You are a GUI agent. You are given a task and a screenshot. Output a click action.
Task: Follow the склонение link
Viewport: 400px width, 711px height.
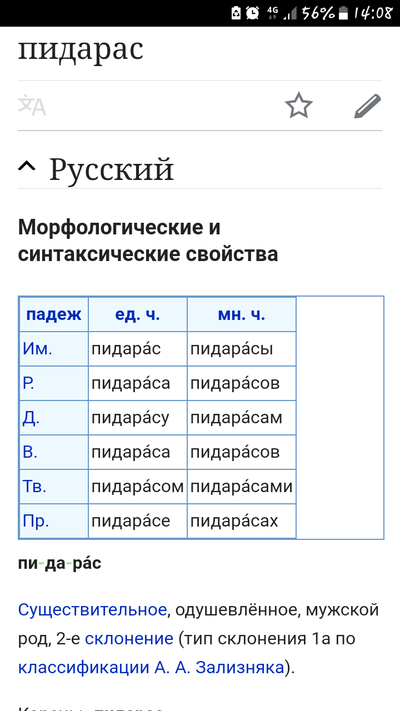point(129,639)
